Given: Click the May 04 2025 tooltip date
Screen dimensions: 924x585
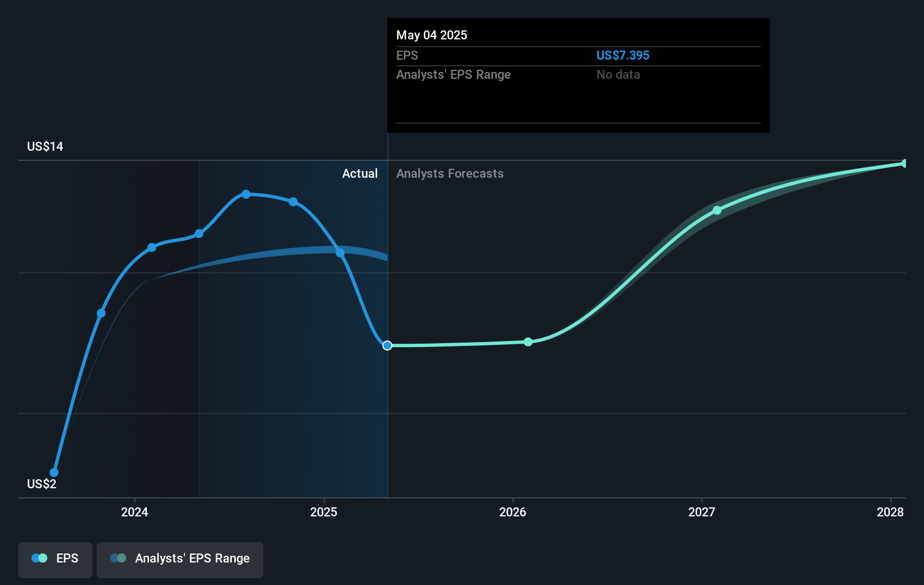Looking at the screenshot, I should tap(432, 35).
